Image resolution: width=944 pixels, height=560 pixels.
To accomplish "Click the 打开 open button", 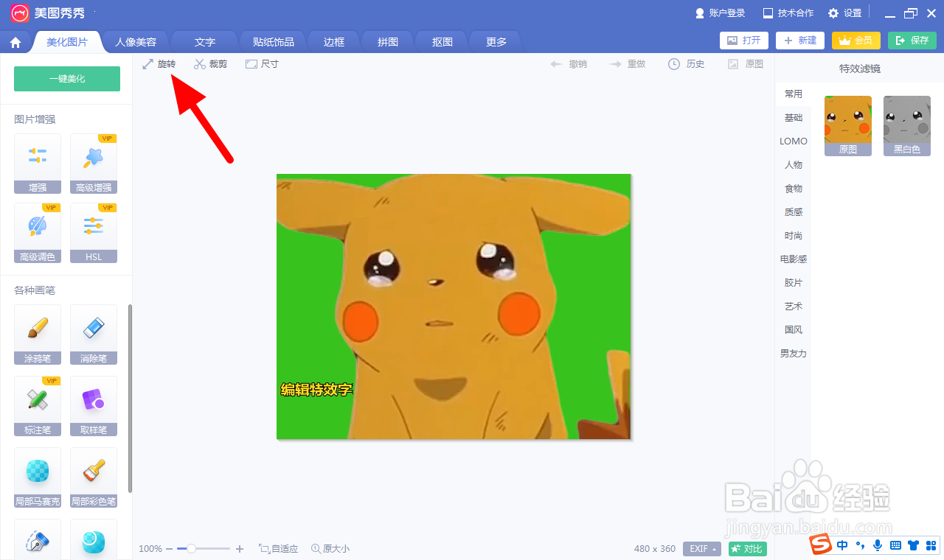I will (744, 41).
